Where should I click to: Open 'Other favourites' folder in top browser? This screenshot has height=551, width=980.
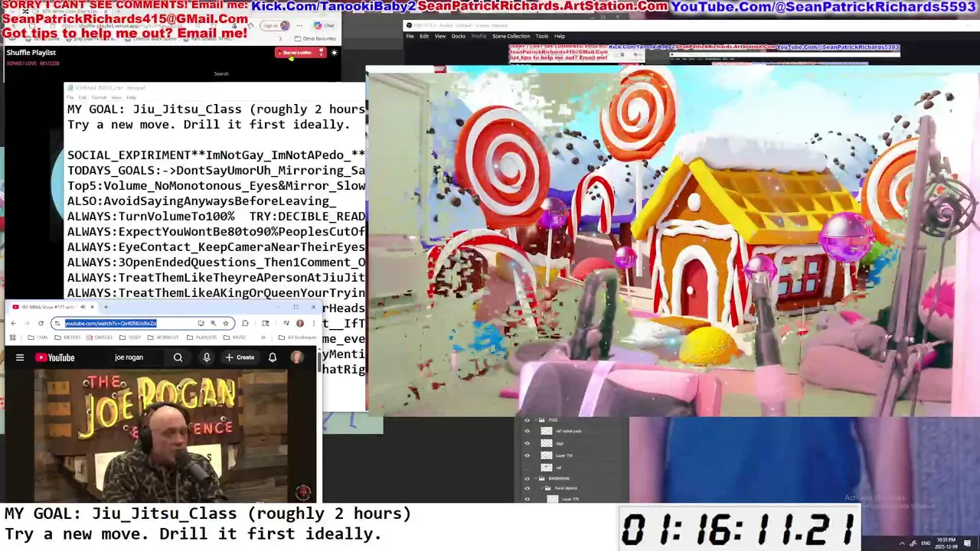tap(315, 38)
